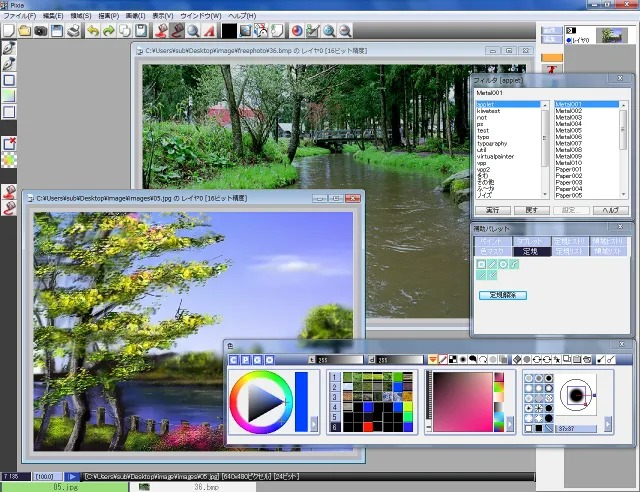Toggle the P button in color panel
The image size is (640, 492).
[x=245, y=359]
